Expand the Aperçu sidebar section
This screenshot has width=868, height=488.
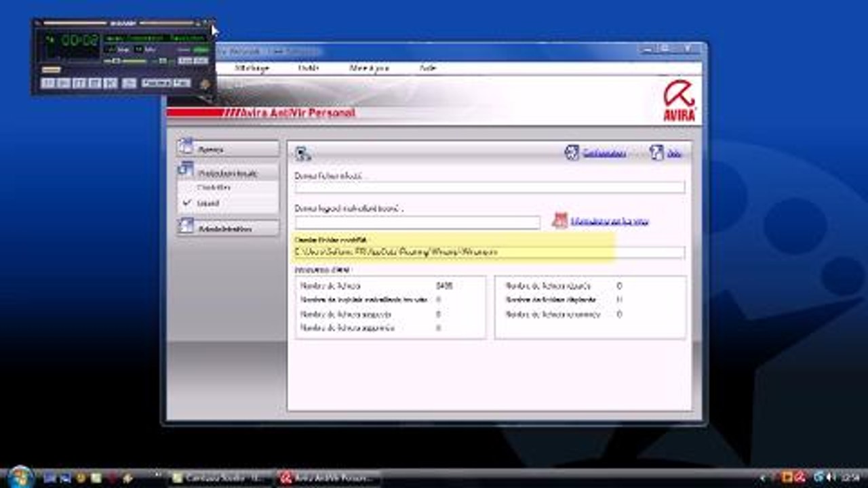[228, 148]
